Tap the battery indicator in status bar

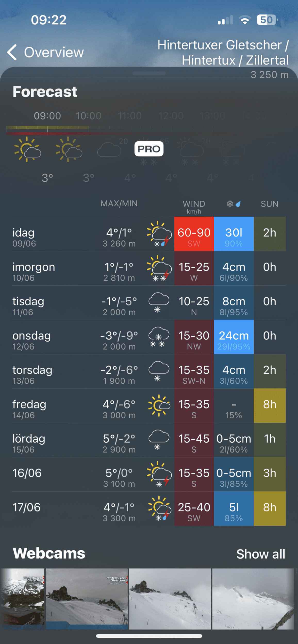(x=267, y=20)
